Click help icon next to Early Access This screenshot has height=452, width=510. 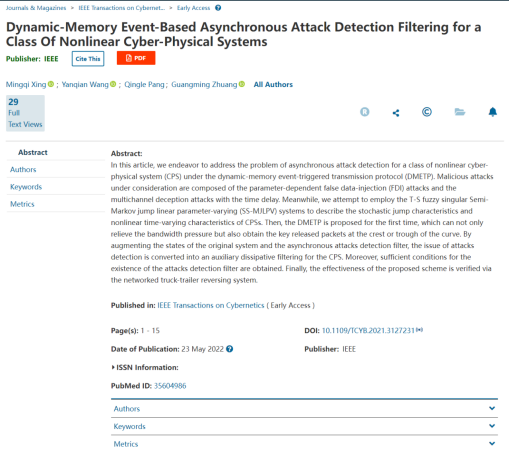coord(218,8)
